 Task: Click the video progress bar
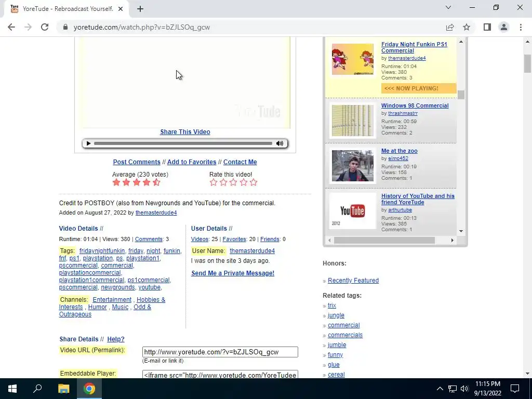183,143
